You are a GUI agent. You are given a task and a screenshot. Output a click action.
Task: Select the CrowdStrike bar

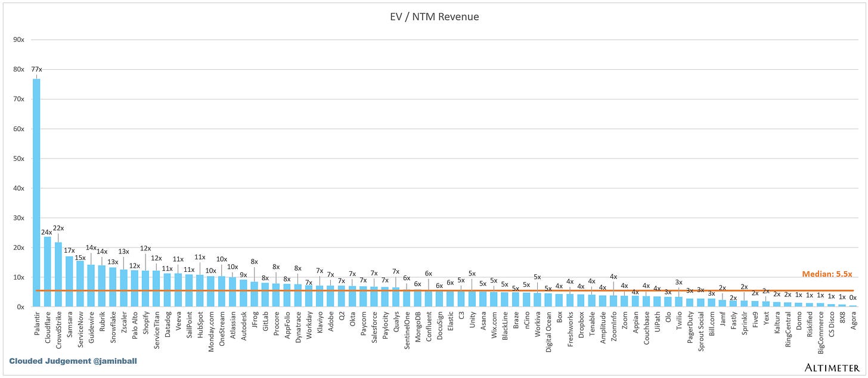coord(58,274)
